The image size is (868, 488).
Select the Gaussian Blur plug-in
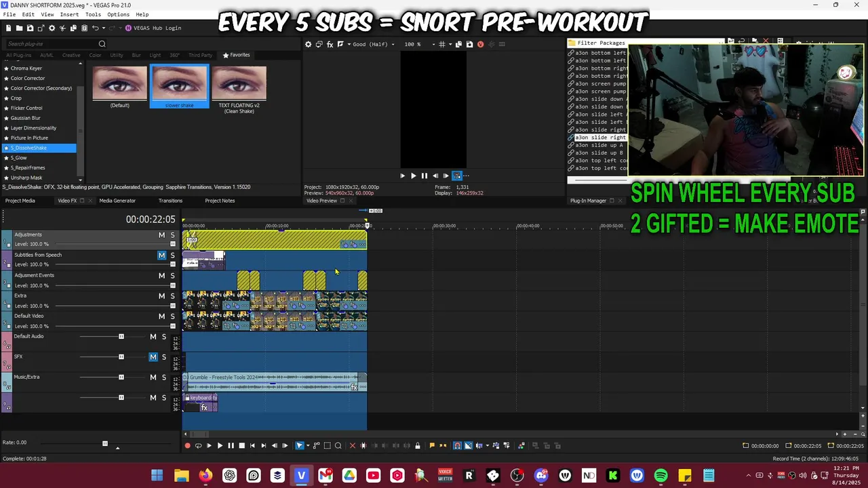click(26, 118)
